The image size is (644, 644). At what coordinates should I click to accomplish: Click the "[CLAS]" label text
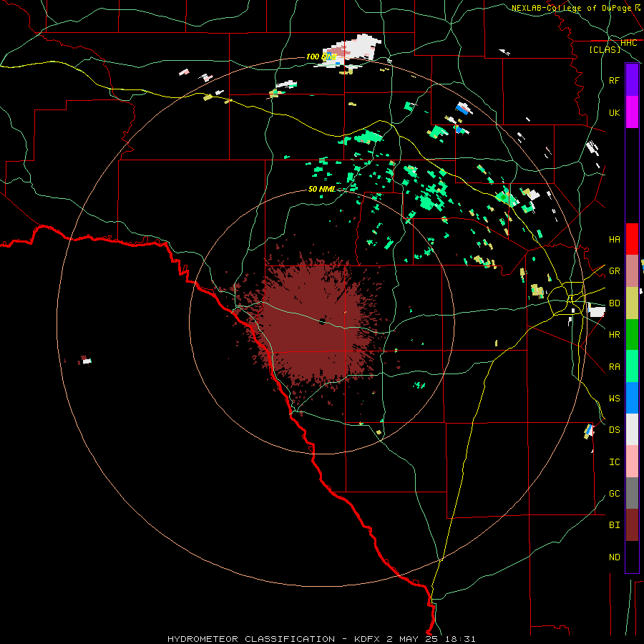pyautogui.click(x=605, y=49)
